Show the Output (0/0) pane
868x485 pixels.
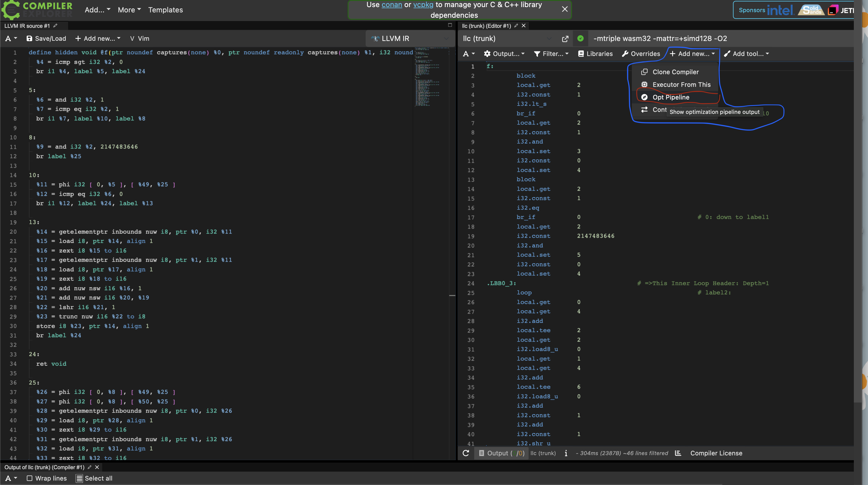(502, 453)
